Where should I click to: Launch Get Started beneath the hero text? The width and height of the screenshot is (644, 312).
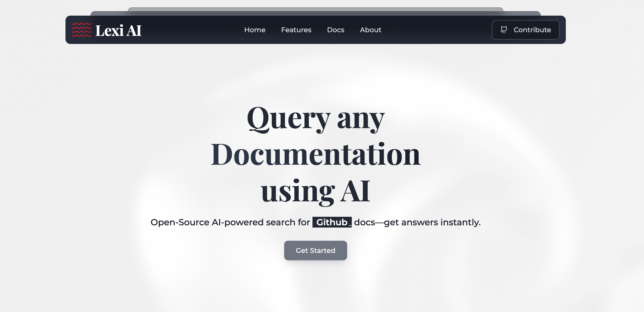[315, 250]
